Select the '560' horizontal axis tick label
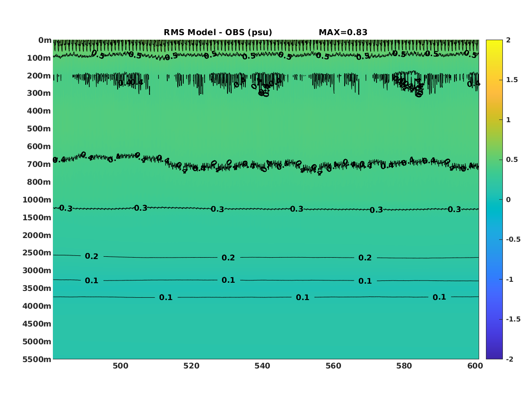The height and width of the screenshot is (399, 532). point(333,366)
